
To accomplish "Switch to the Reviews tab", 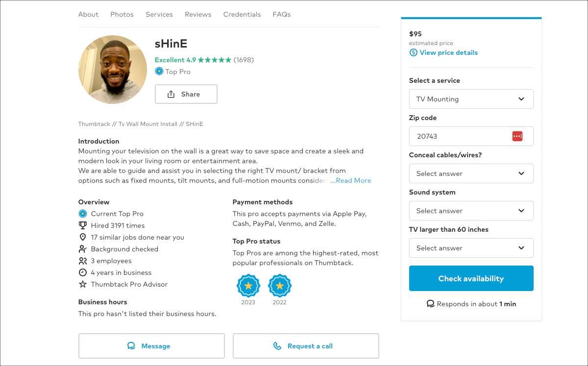I will click(x=198, y=14).
